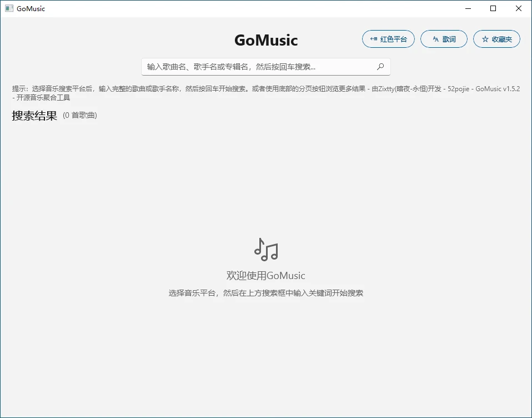Click the GoMusic app icon in title bar

(9, 8)
